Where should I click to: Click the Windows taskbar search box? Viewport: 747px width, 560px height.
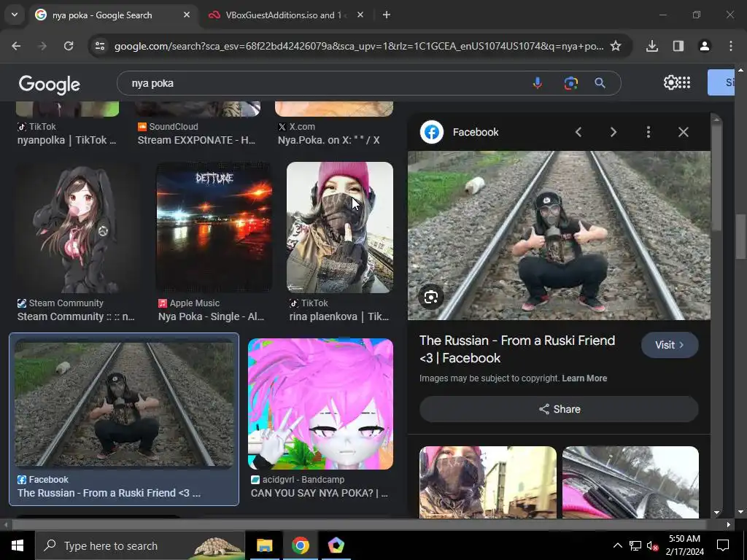pos(140,545)
